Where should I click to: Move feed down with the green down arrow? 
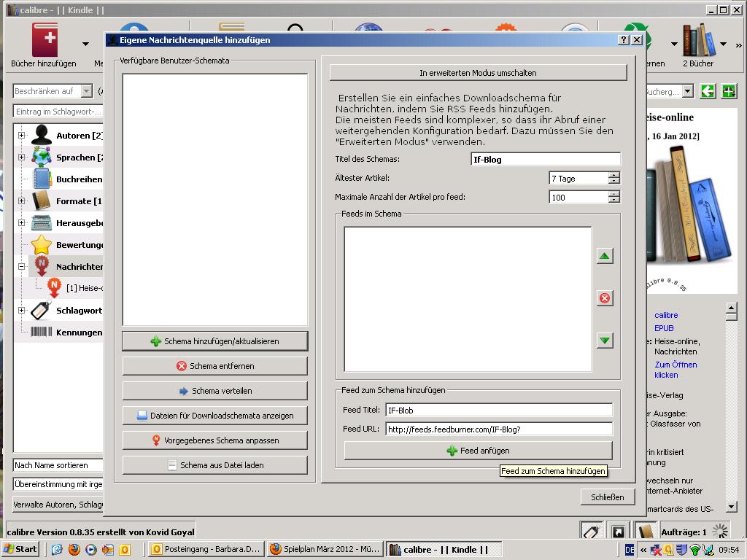tap(605, 341)
